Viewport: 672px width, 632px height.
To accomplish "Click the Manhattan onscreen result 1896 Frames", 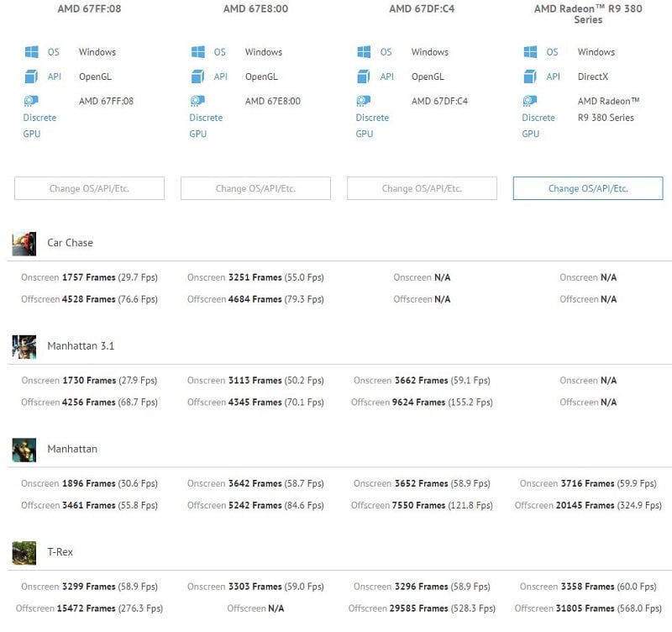I will pos(89,483).
